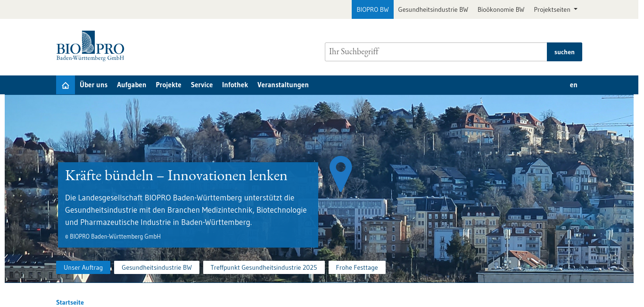The height and width of the screenshot is (307, 644).
Task: Click the home icon in navigation bar
Action: (66, 85)
